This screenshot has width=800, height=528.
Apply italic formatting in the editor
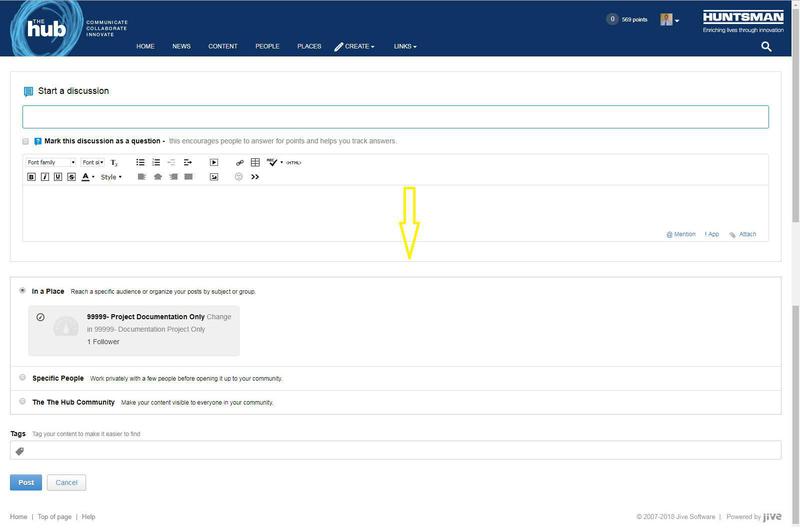45,177
